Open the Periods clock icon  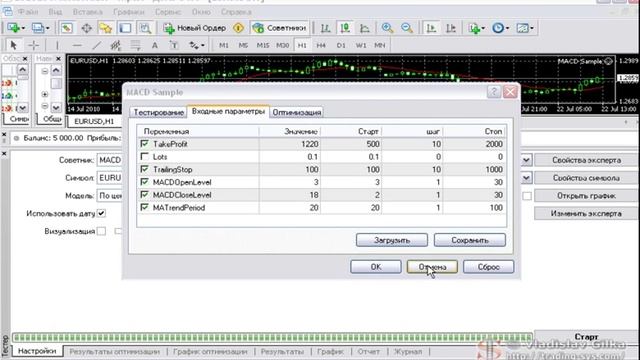coord(498,28)
